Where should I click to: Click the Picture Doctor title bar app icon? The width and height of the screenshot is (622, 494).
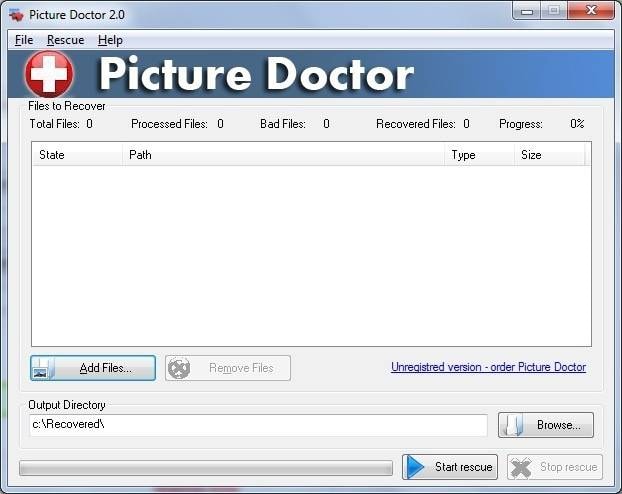pos(16,15)
